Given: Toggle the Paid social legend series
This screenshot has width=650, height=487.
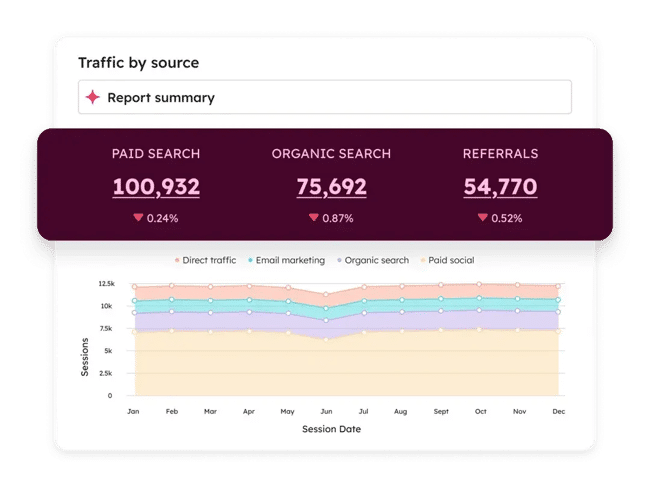Looking at the screenshot, I should 447,260.
